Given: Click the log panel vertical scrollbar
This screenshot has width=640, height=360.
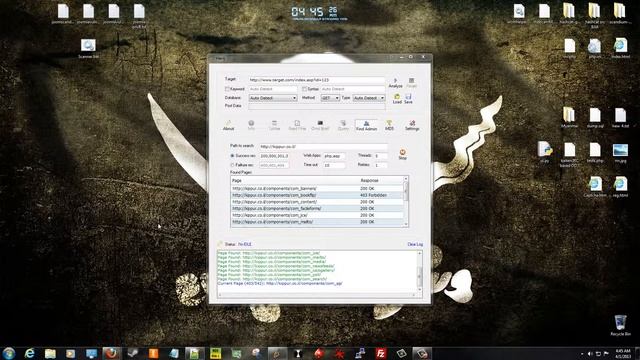Looking at the screenshot, I should (x=419, y=271).
